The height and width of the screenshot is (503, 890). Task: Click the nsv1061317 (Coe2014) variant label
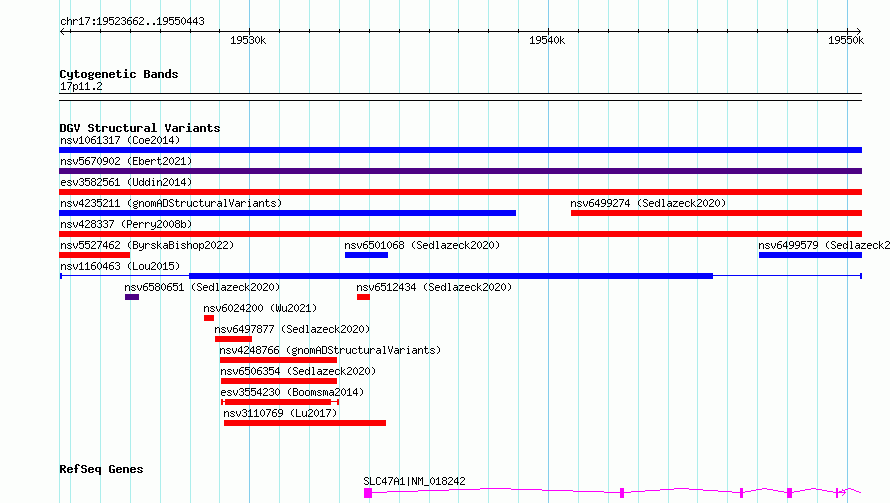120,140
